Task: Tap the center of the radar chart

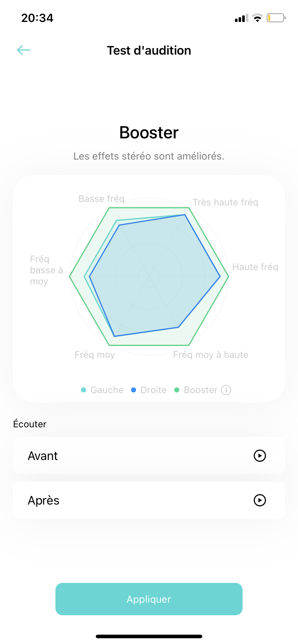Action: [149, 276]
